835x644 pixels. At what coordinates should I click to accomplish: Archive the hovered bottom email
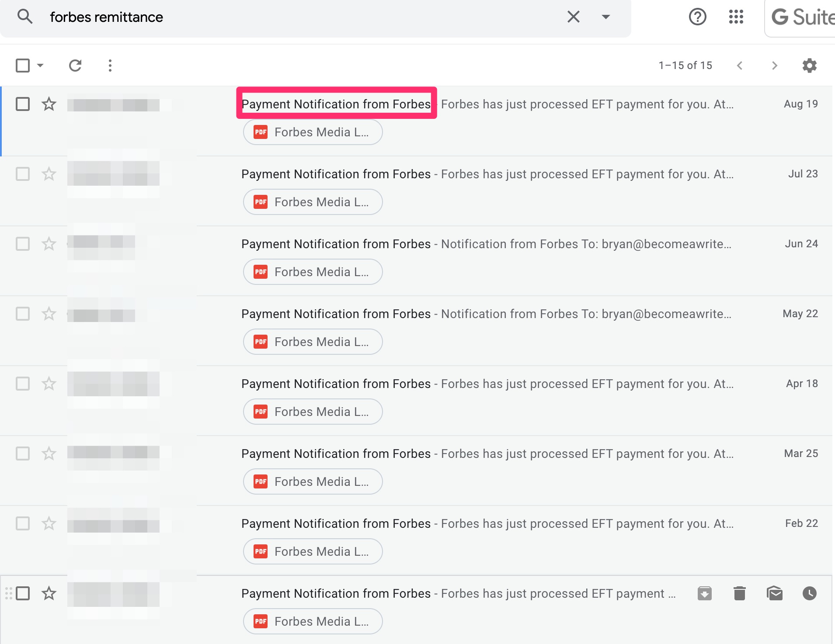pos(704,593)
